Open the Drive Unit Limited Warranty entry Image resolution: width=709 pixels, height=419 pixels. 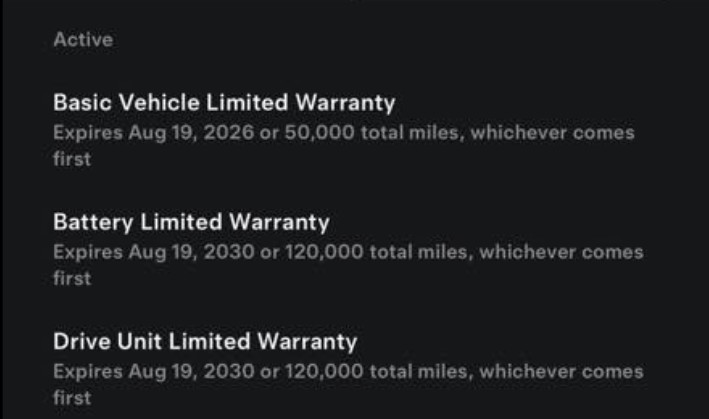point(204,341)
